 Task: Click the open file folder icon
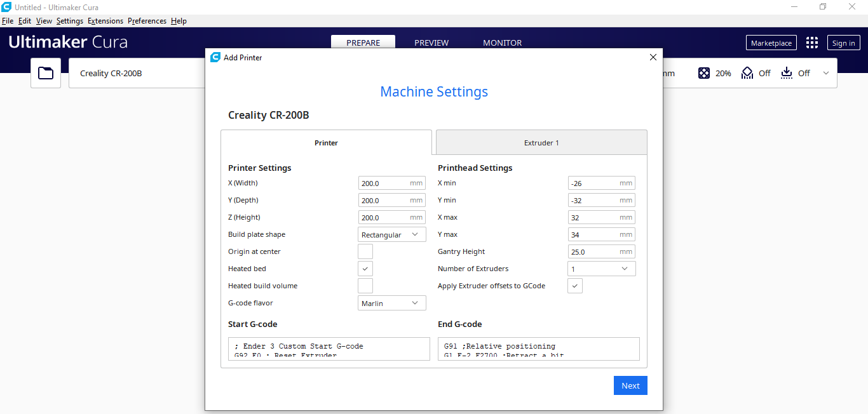pos(46,73)
